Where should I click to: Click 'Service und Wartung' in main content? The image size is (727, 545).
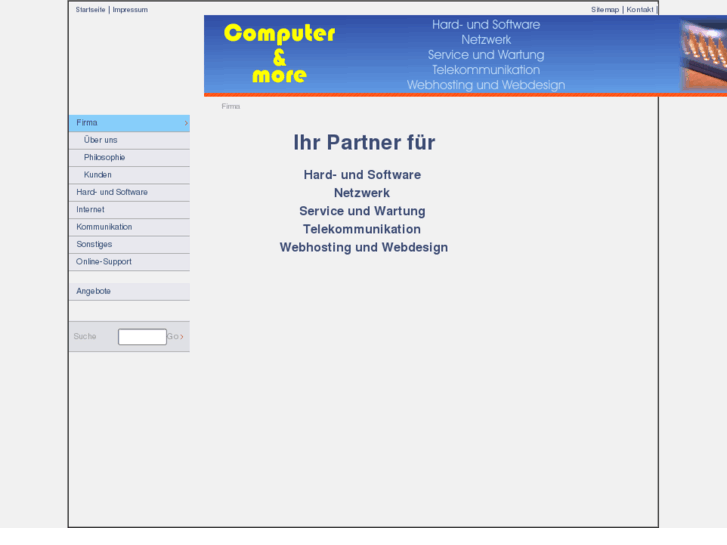pyautogui.click(x=362, y=211)
